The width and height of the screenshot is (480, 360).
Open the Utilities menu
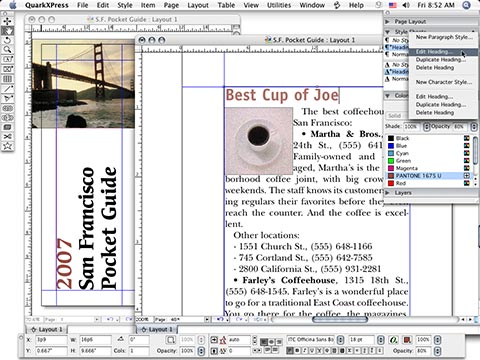tap(279, 5)
